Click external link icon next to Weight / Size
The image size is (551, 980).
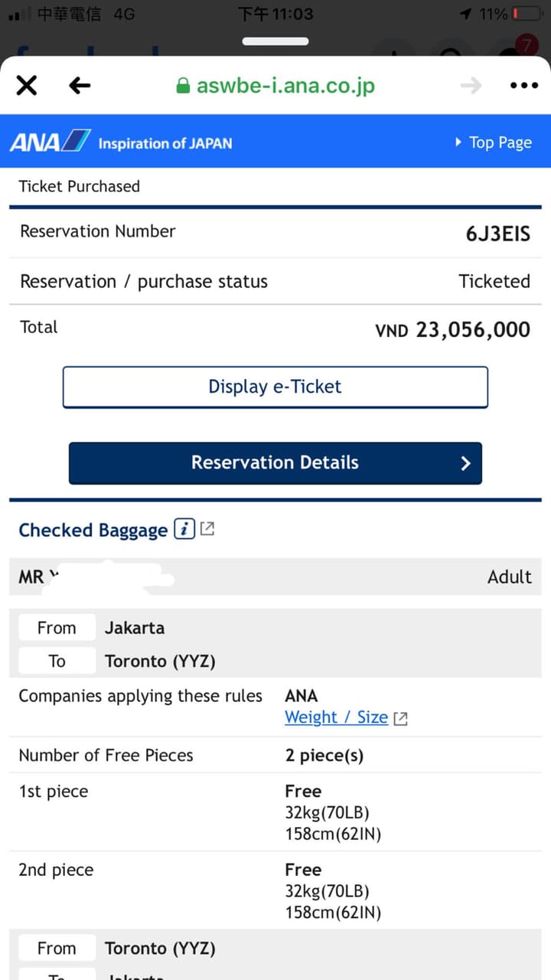coord(400,718)
